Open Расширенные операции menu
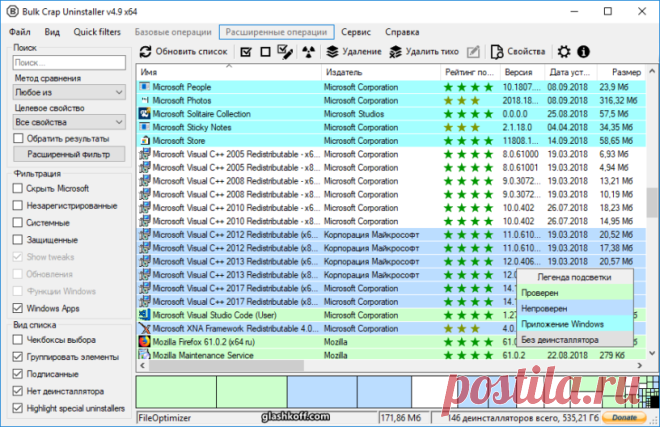660x427 pixels. (x=277, y=32)
